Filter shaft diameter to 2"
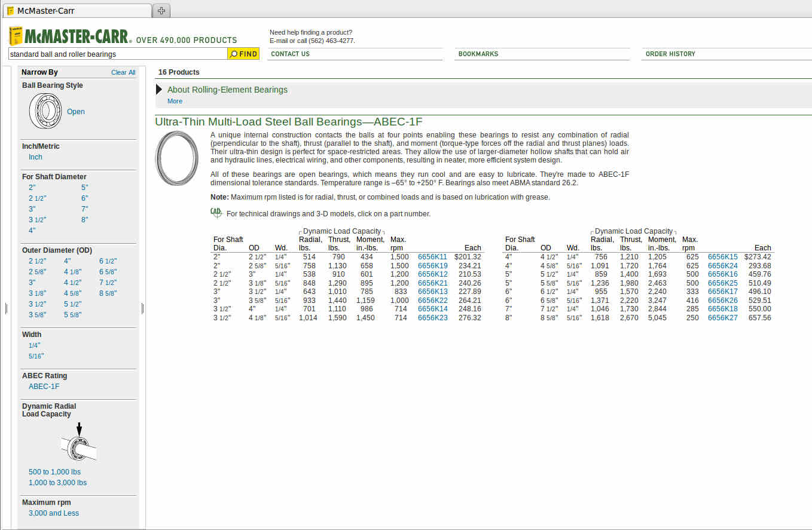Image resolution: width=812 pixels, height=530 pixels. pos(32,188)
